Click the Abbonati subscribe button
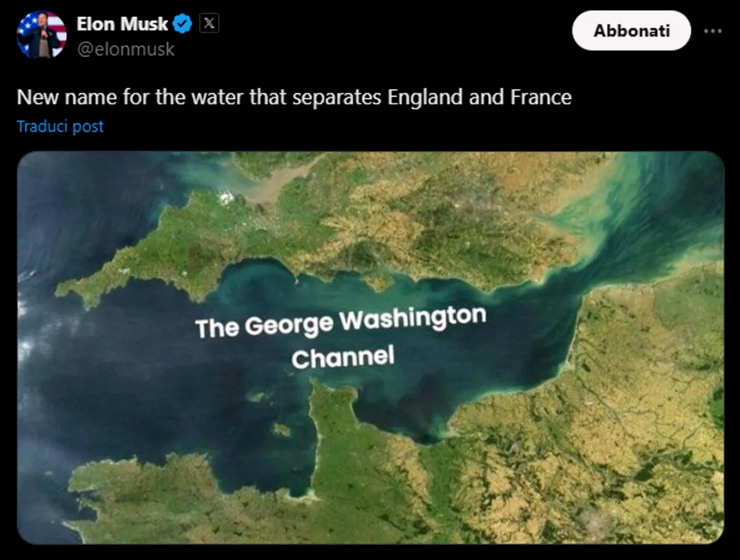Screen dimensions: 740x560 tap(631, 31)
